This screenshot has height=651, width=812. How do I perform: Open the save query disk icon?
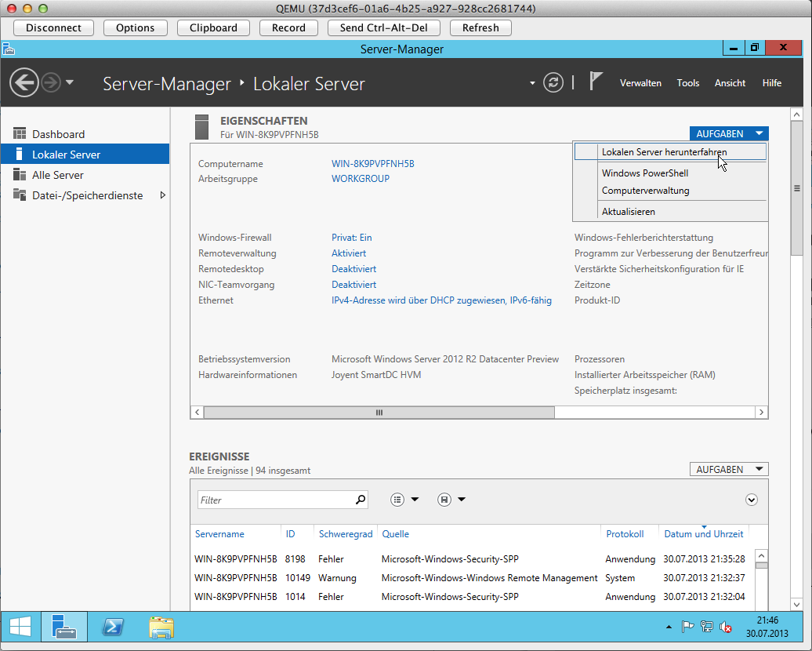pyautogui.click(x=444, y=500)
